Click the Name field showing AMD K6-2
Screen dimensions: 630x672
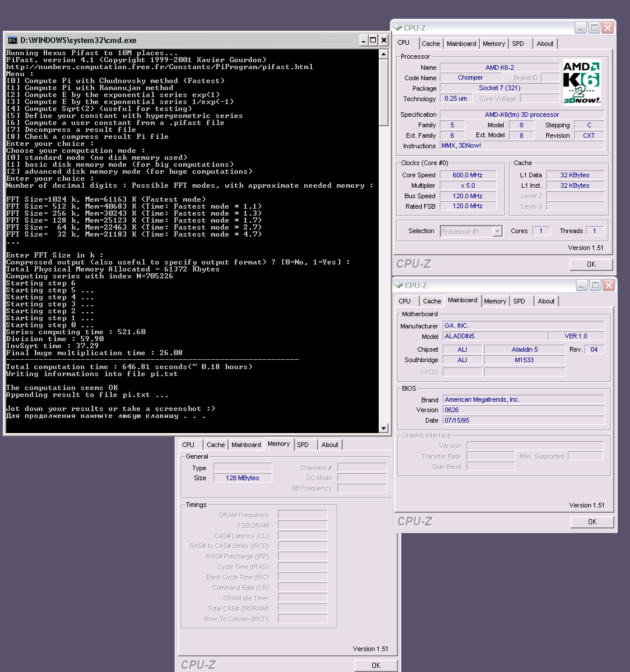500,67
